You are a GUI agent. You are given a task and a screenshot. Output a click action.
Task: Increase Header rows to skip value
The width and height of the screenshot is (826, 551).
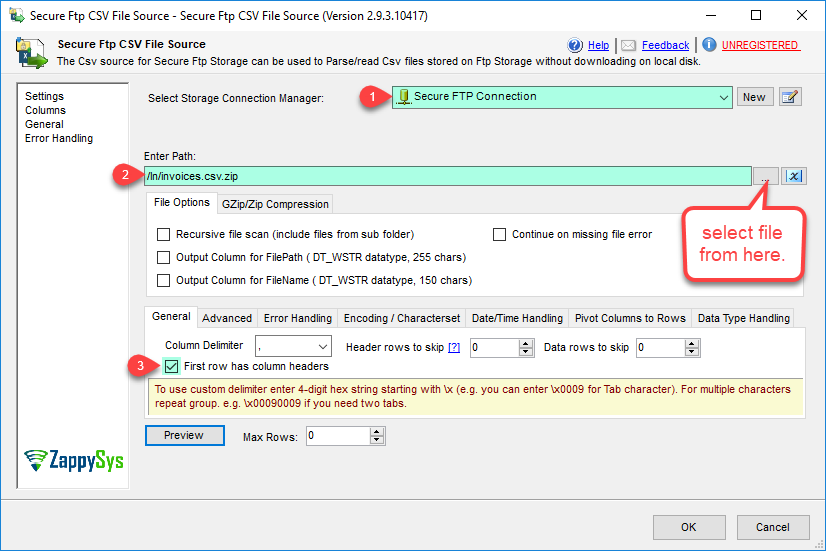pos(526,343)
